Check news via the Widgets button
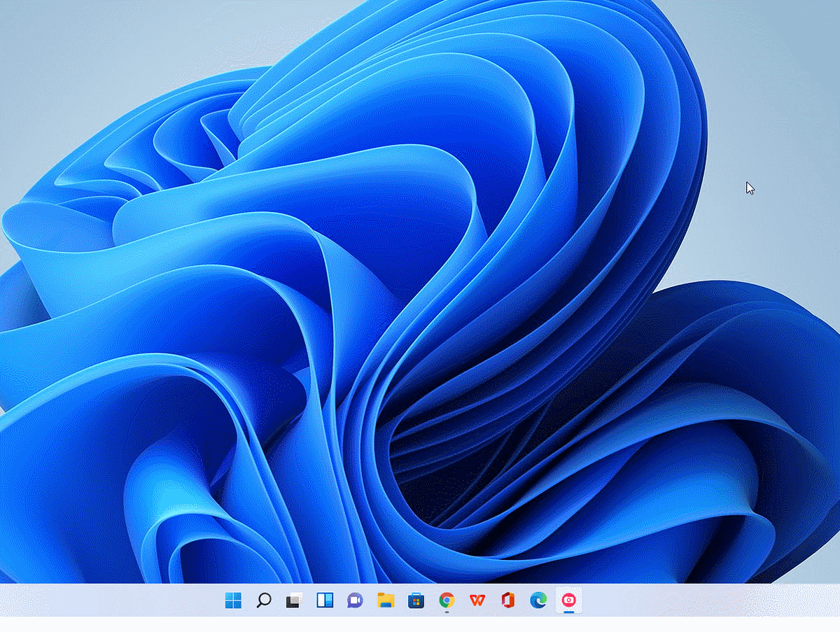 tap(325, 600)
